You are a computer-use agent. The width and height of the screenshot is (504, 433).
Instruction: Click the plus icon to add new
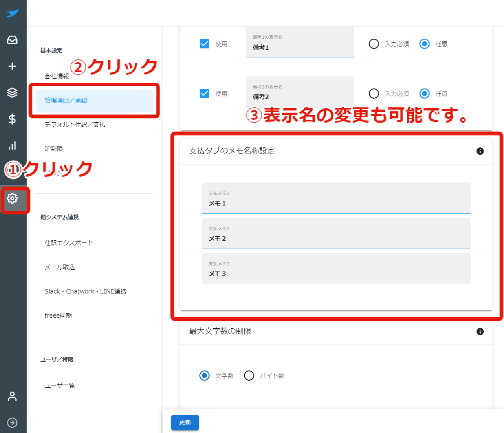pyautogui.click(x=12, y=66)
